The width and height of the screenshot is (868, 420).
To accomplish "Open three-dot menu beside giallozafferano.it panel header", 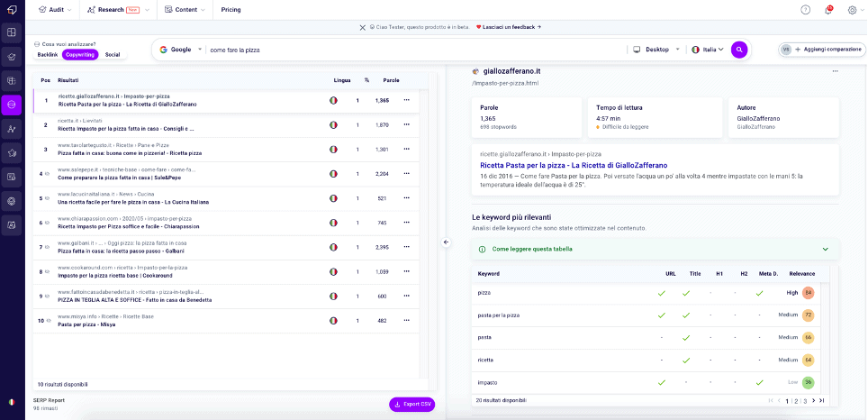I will [836, 71].
